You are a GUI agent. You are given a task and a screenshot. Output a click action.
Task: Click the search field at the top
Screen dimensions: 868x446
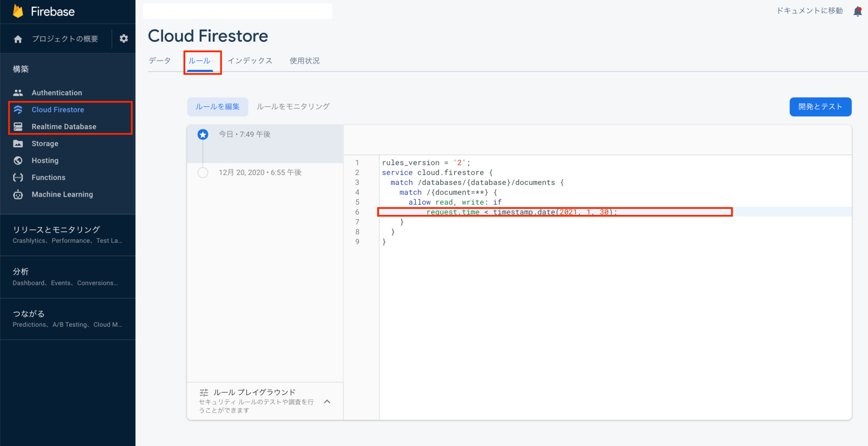point(238,11)
